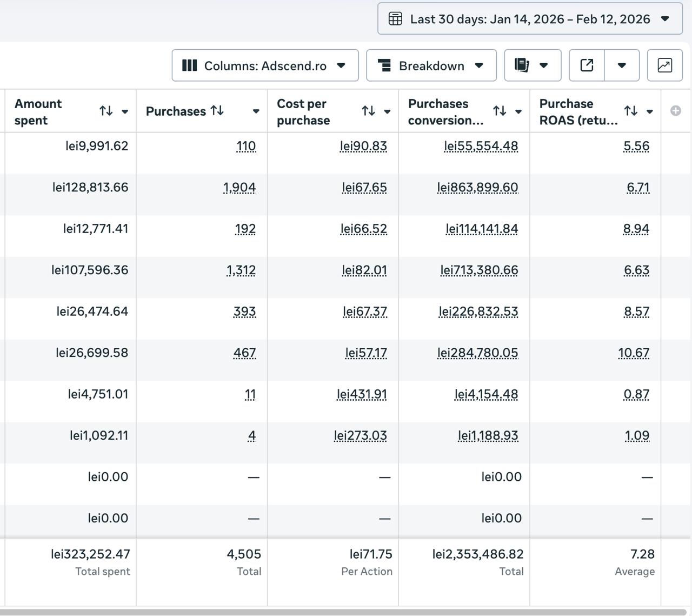Add a column with the plus icon

676,111
